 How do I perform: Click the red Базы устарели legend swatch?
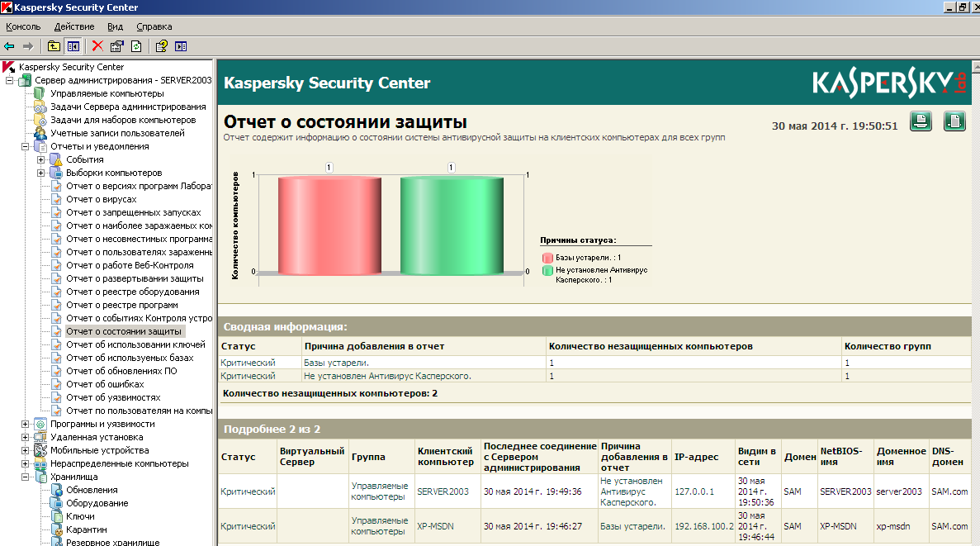point(547,258)
